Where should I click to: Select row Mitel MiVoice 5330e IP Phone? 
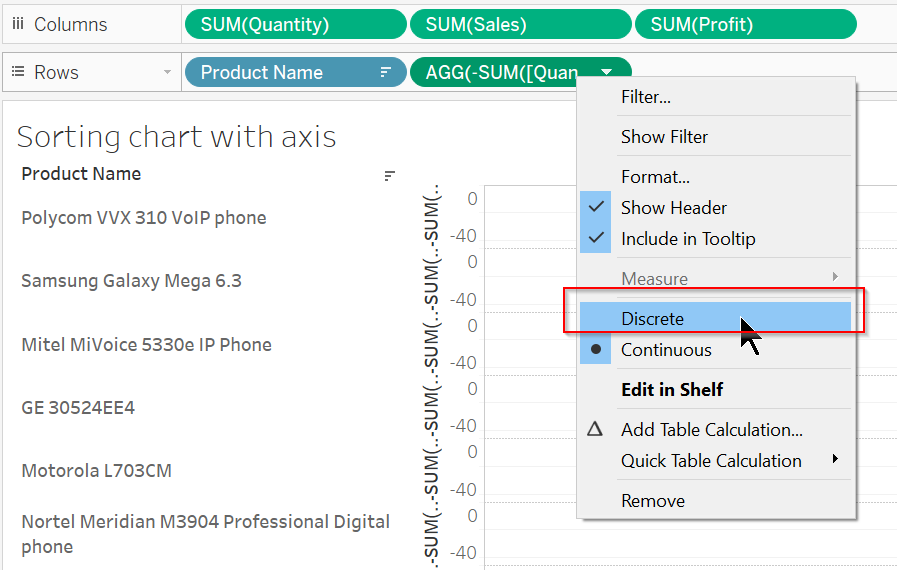146,345
